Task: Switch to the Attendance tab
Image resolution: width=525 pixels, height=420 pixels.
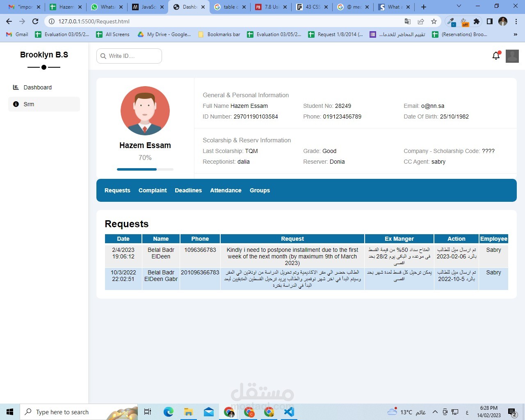Action: pyautogui.click(x=226, y=190)
